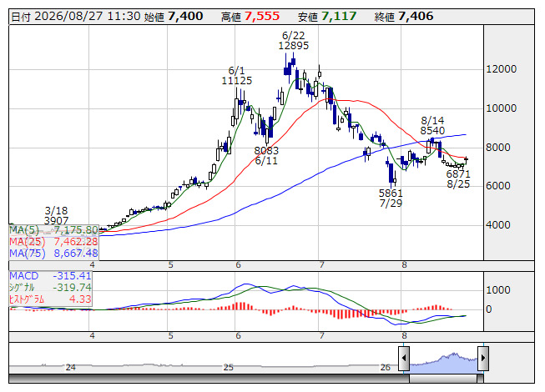Select the 3/18 3907 label
This screenshot has width=545, height=392.
56,216
